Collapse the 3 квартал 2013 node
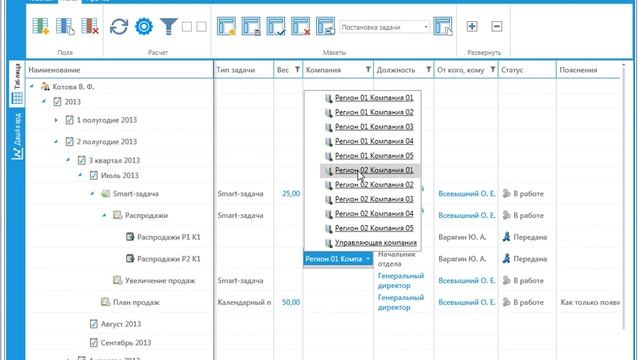This screenshot has width=640, height=360. click(68, 160)
